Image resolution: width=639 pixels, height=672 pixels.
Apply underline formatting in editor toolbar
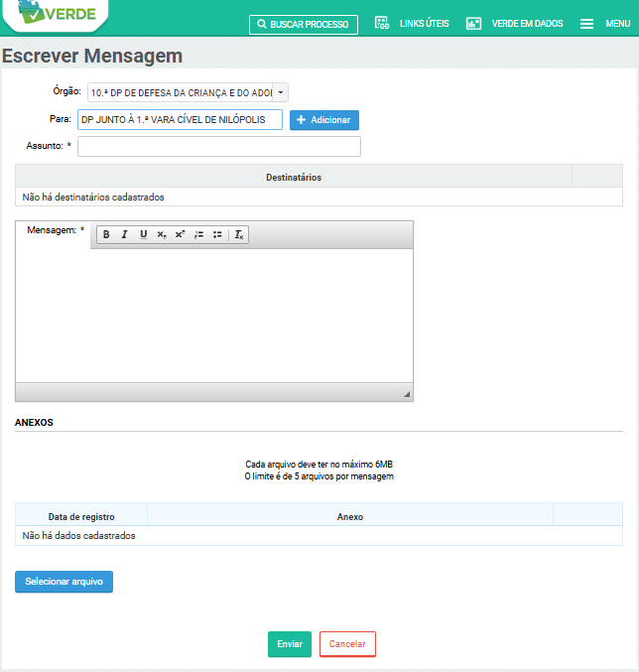point(143,234)
